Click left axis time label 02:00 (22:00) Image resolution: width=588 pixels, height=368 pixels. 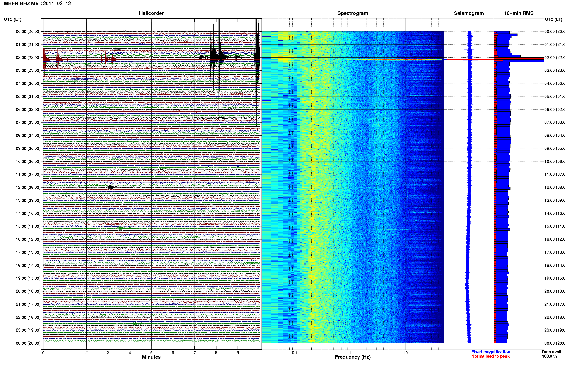(x=28, y=58)
